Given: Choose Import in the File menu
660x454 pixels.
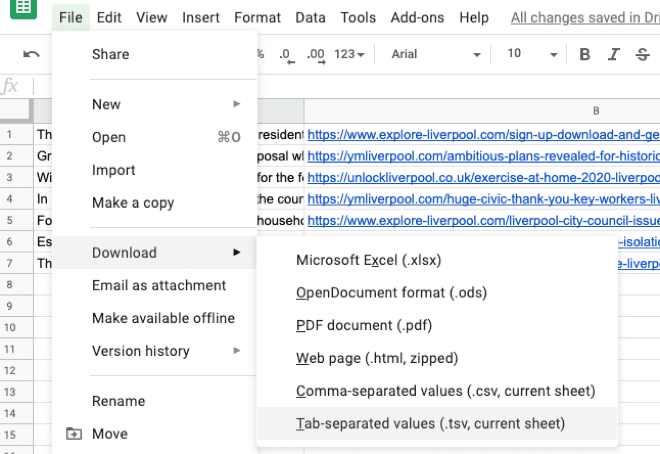Looking at the screenshot, I should point(154,170).
